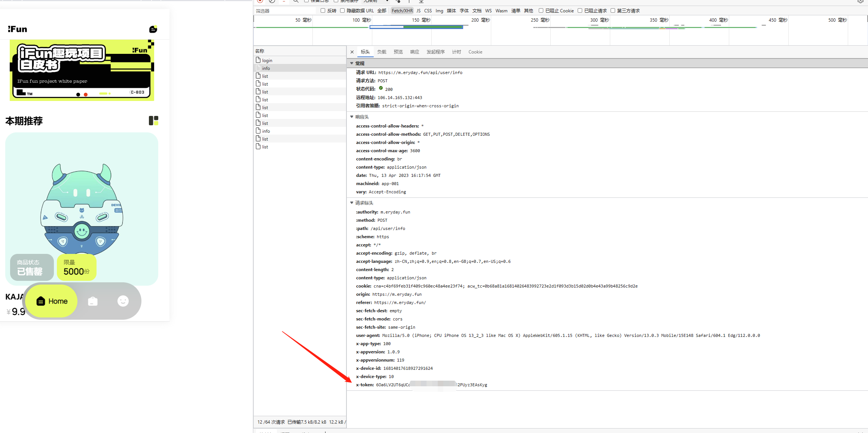The width and height of the screenshot is (868, 433).
Task: Select the highlighted info request row
Action: [x=300, y=68]
